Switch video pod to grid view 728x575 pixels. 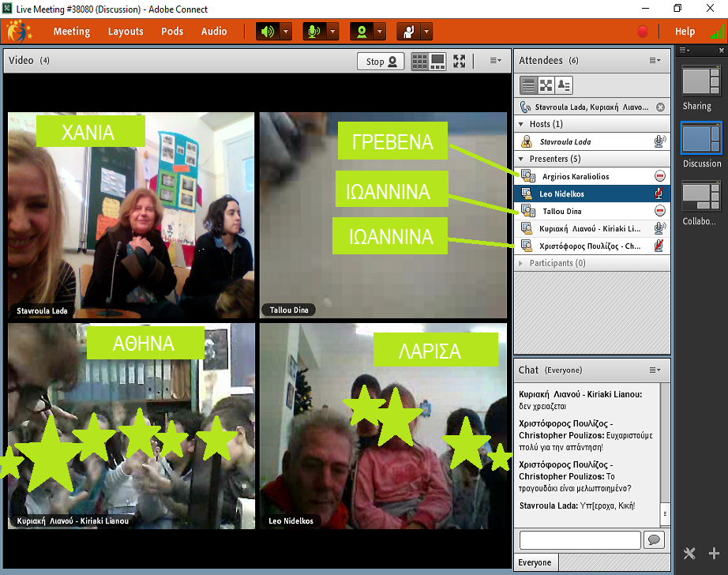420,62
